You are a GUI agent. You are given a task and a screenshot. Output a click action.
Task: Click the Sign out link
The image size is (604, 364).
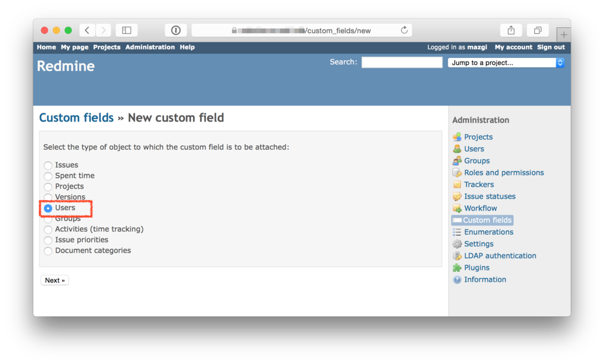[x=551, y=47]
